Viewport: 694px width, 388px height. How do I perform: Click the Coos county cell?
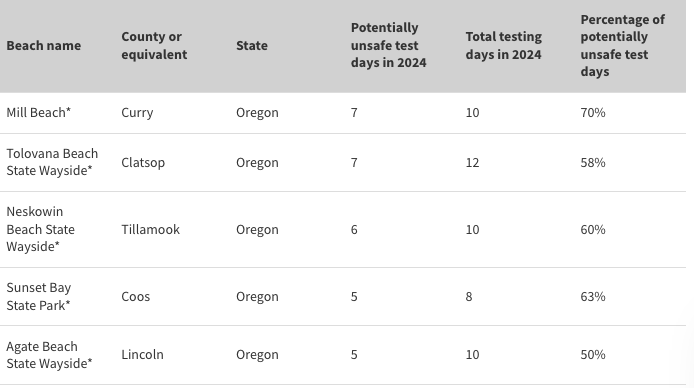point(135,296)
